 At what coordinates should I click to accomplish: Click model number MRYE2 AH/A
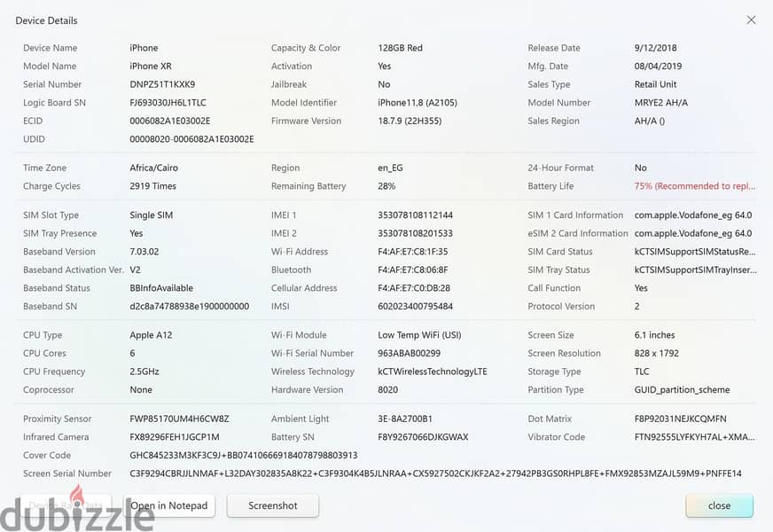coord(660,103)
